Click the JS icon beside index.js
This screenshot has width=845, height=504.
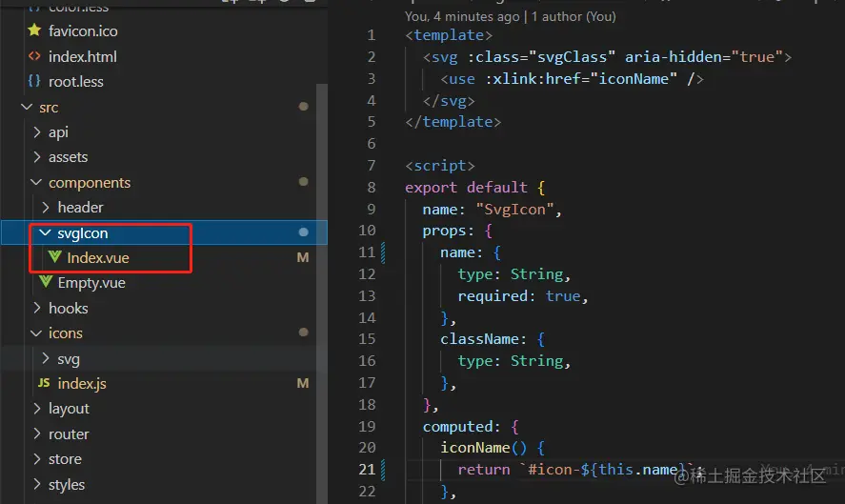(x=44, y=383)
